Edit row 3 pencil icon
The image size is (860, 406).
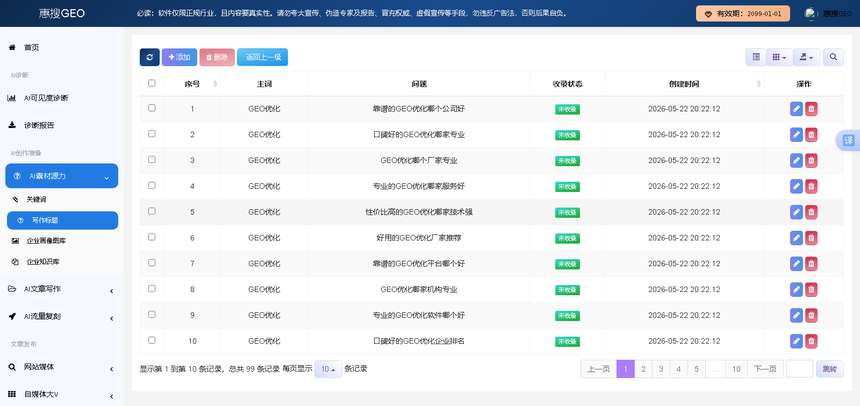(796, 160)
